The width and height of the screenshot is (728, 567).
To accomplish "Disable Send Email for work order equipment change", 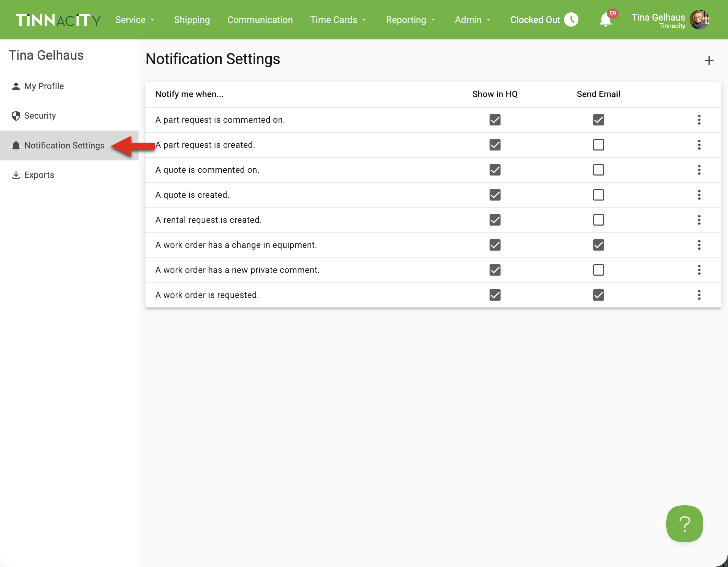I will click(x=598, y=245).
